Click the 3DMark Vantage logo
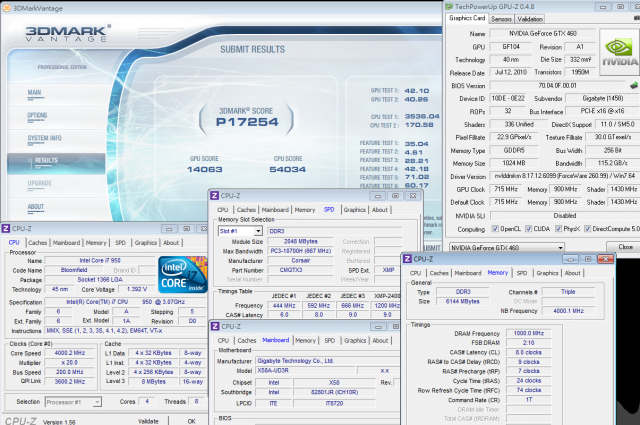This screenshot has height=425, width=640. (67, 33)
